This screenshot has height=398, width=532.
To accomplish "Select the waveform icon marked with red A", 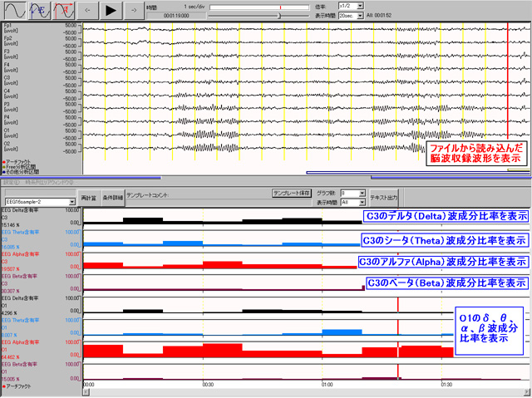I will 63,10.
